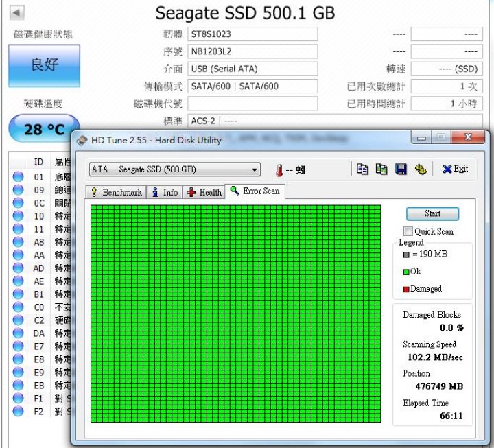Click the blue status icon for ID 10
The height and width of the screenshot is (448, 494).
coord(19,216)
